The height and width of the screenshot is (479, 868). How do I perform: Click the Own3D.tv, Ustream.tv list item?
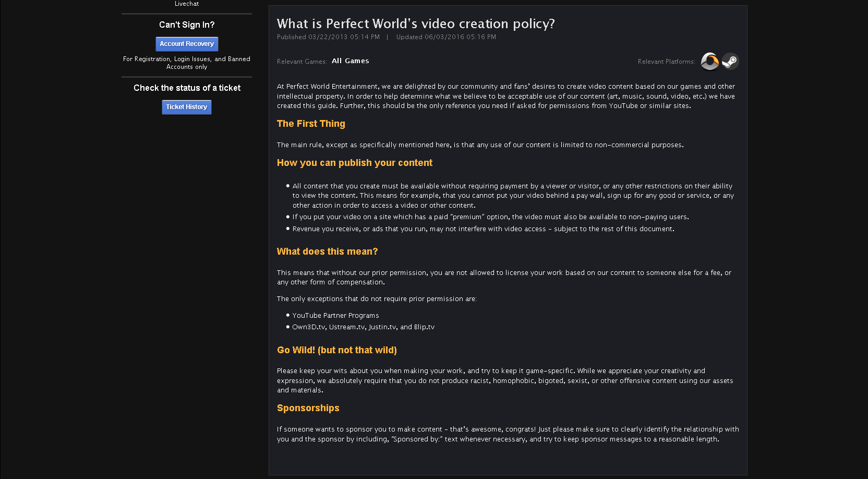pos(363,327)
